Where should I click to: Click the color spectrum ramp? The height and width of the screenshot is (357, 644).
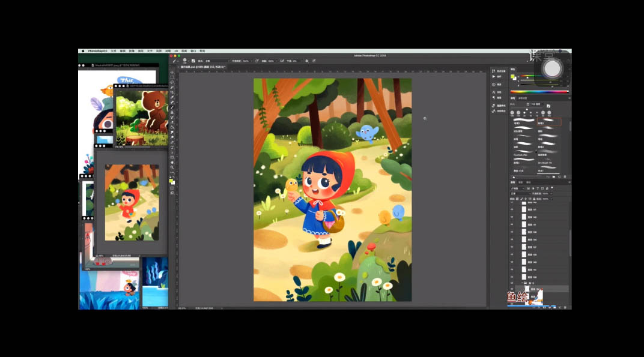[x=539, y=92]
